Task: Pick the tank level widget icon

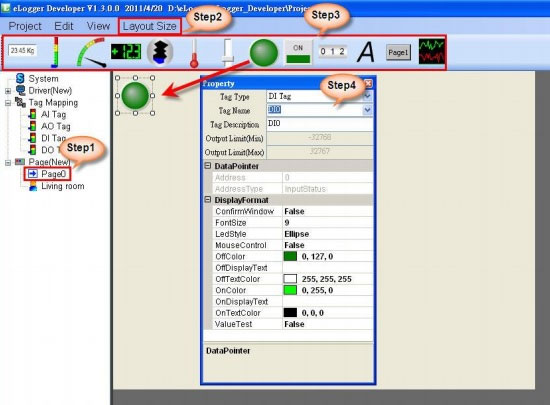Action: 160,52
